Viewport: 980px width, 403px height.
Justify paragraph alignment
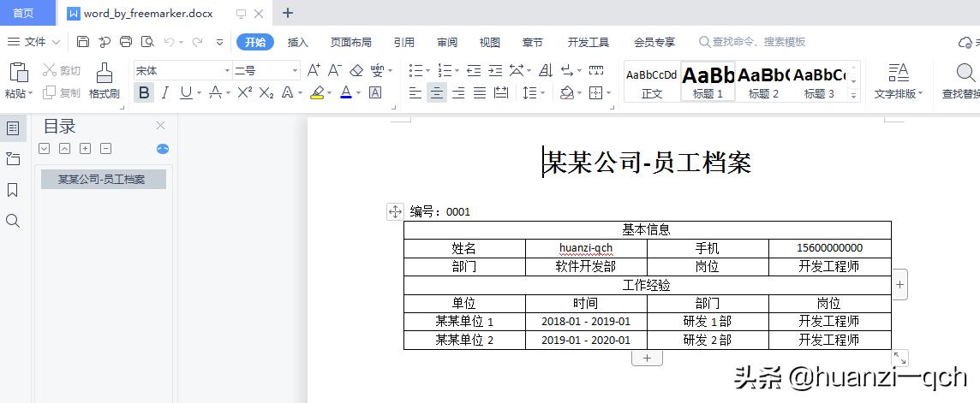tap(480, 93)
